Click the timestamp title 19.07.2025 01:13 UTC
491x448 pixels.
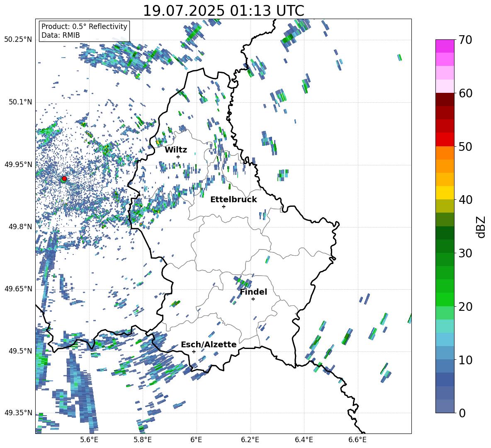(x=224, y=11)
